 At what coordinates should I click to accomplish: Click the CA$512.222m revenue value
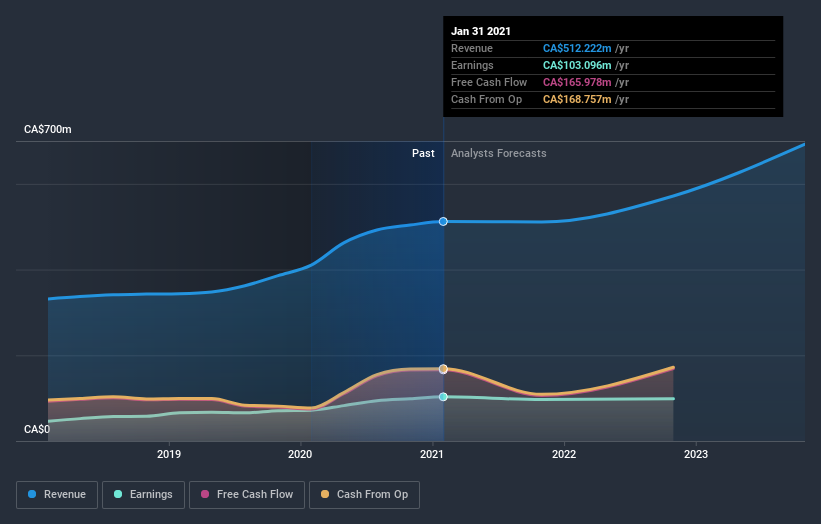[577, 48]
